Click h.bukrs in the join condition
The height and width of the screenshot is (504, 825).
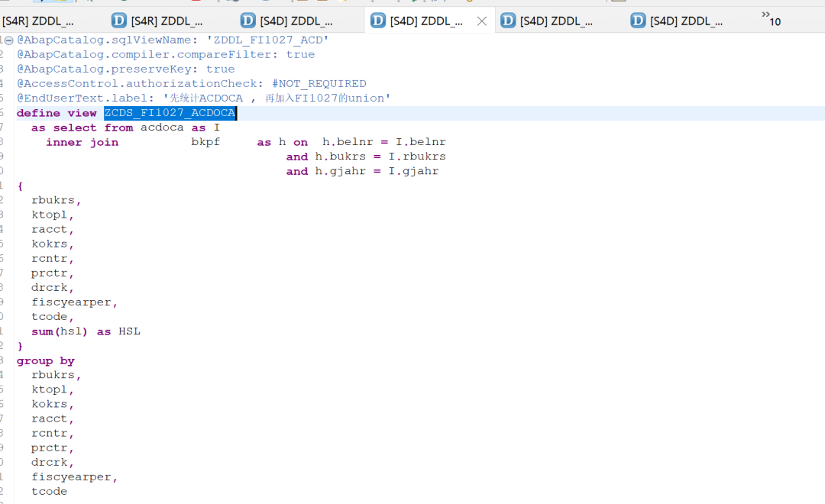click(x=341, y=157)
